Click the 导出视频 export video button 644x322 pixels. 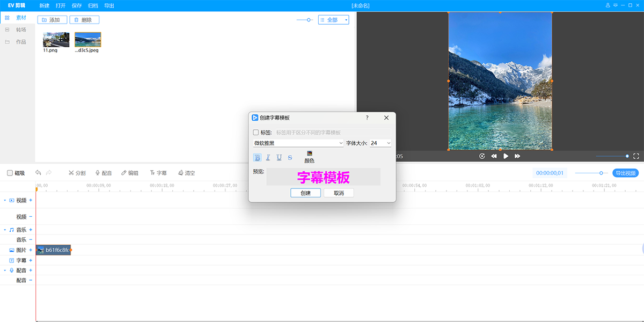click(625, 173)
